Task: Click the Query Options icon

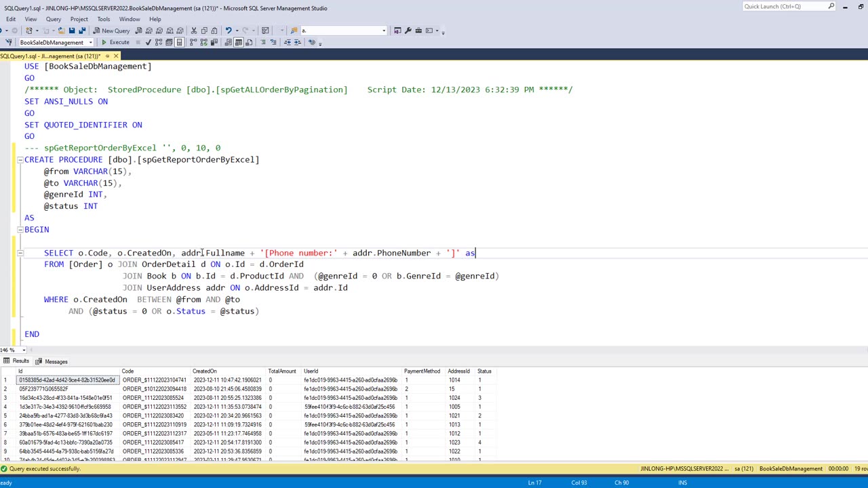Action: (x=169, y=42)
